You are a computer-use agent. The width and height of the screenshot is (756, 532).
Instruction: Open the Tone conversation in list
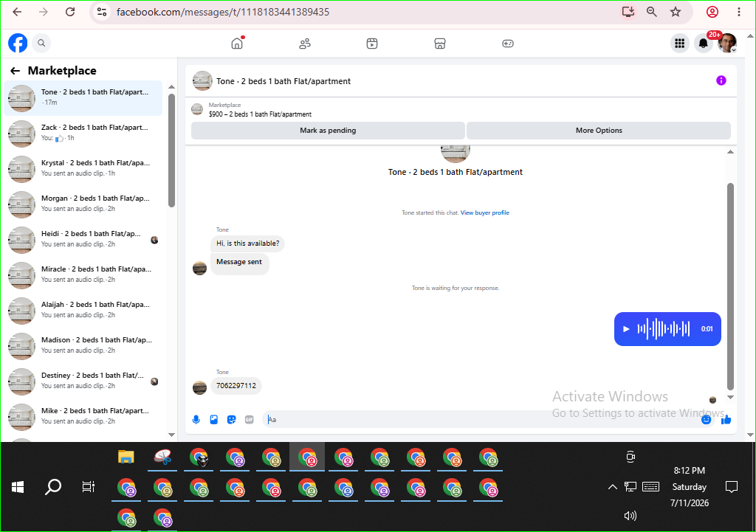tap(83, 98)
